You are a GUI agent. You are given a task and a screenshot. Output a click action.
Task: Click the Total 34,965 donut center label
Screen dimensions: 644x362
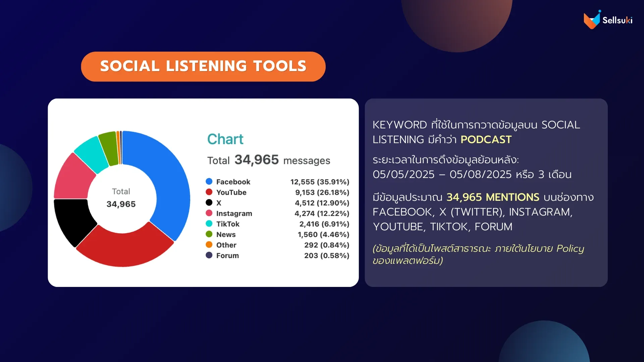click(x=121, y=198)
